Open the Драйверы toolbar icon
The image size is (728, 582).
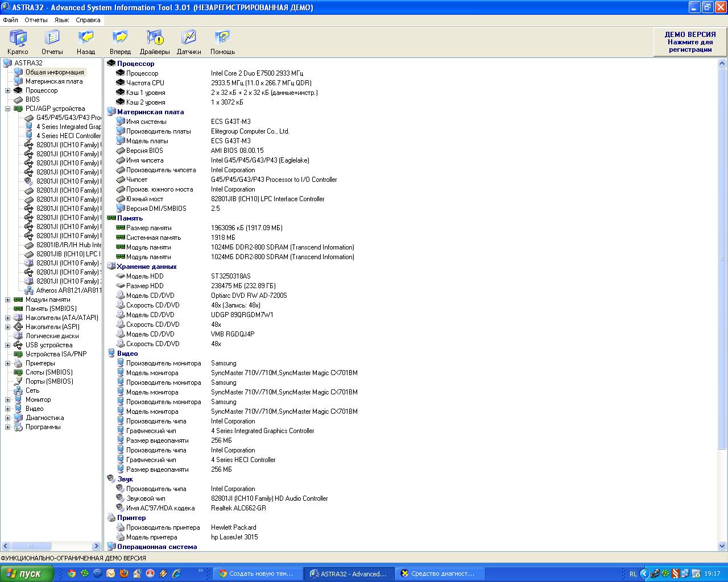coord(155,38)
